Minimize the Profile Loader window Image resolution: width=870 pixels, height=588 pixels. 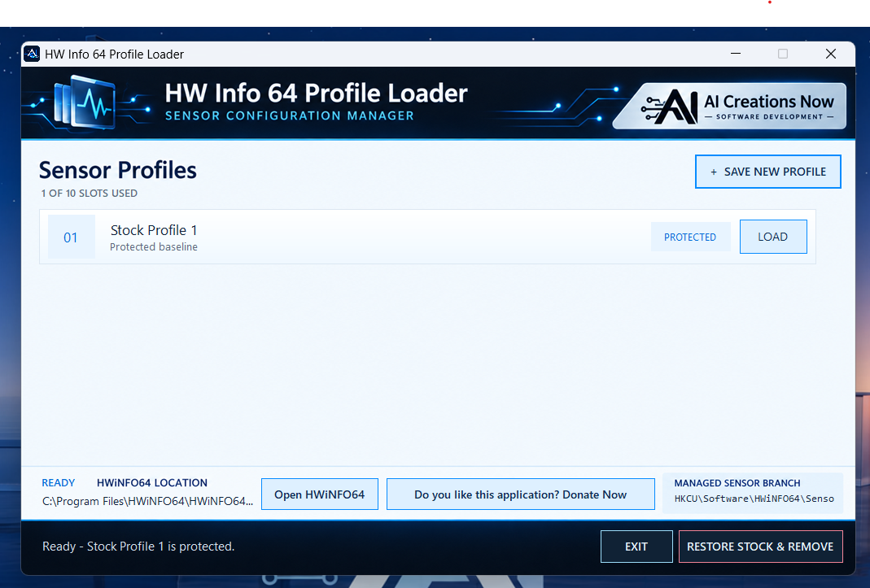736,54
